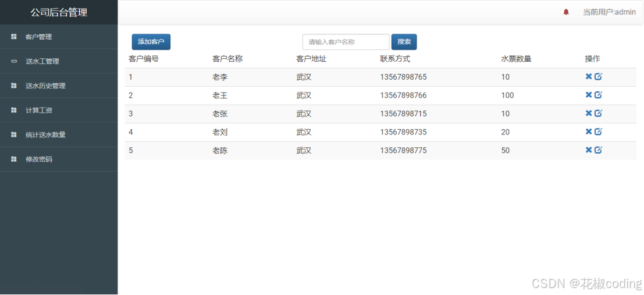Click the 水票数量 column header
The width and height of the screenshot is (644, 295).
coord(516,59)
